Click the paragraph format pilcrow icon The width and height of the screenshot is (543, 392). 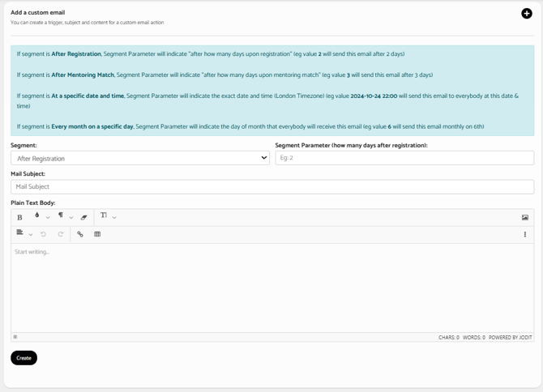[61, 215]
